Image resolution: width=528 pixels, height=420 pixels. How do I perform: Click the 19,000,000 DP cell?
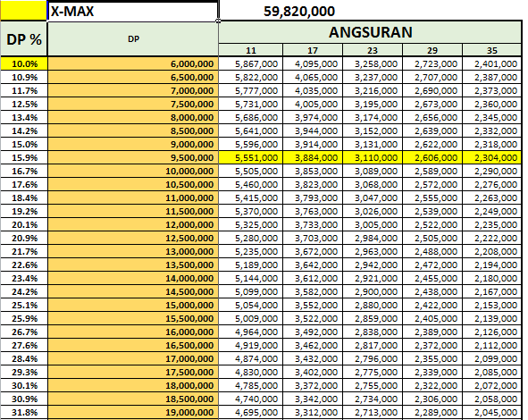(x=133, y=412)
